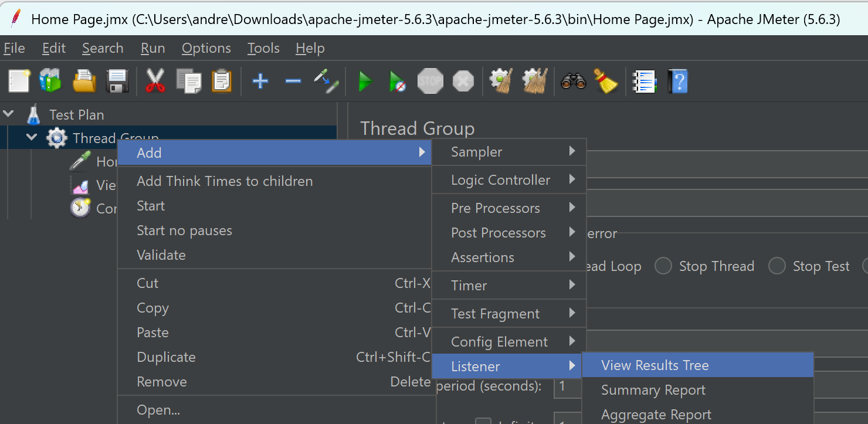
Task: Click the Open file folder icon
Action: pyautogui.click(x=84, y=81)
